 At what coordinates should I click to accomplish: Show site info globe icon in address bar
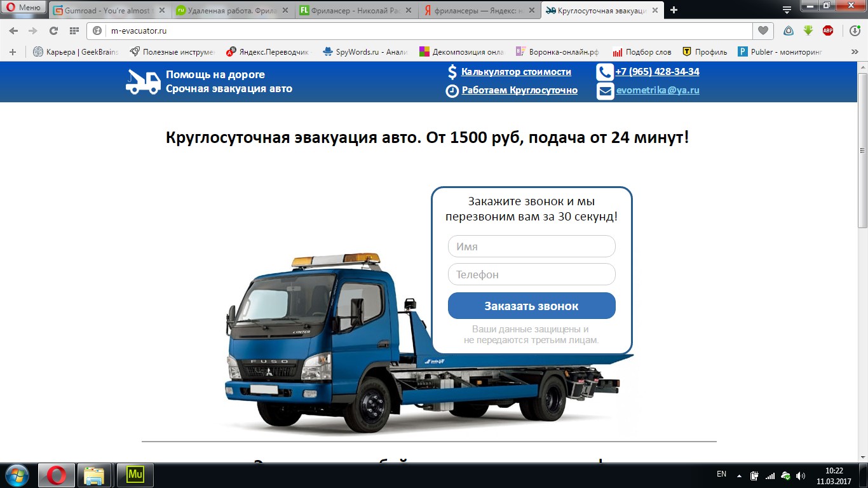point(98,30)
